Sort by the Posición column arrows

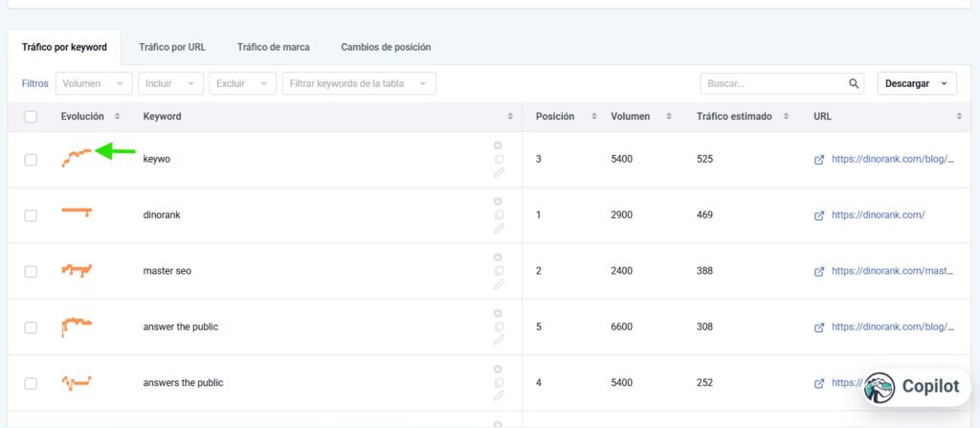tap(593, 117)
